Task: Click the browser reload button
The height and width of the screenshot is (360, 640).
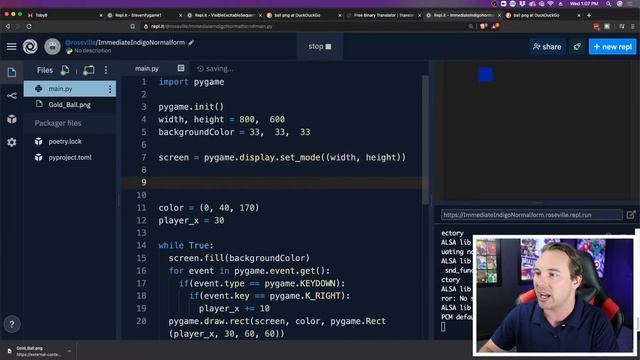Action: tap(29, 27)
